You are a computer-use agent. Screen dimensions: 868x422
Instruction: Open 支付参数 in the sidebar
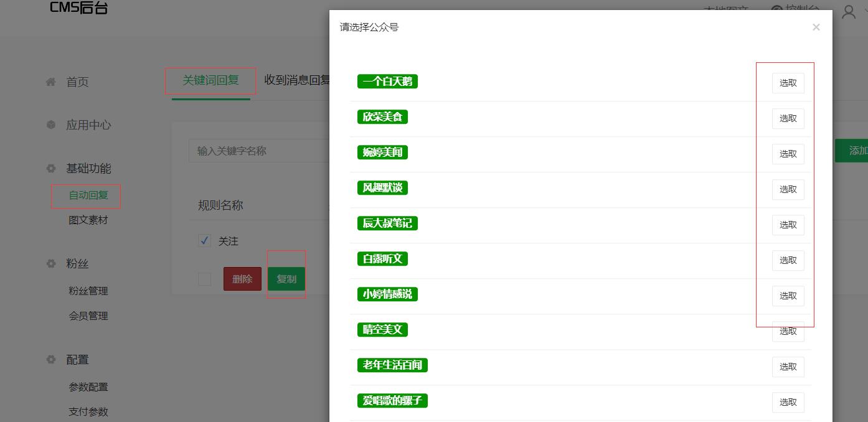(x=88, y=411)
